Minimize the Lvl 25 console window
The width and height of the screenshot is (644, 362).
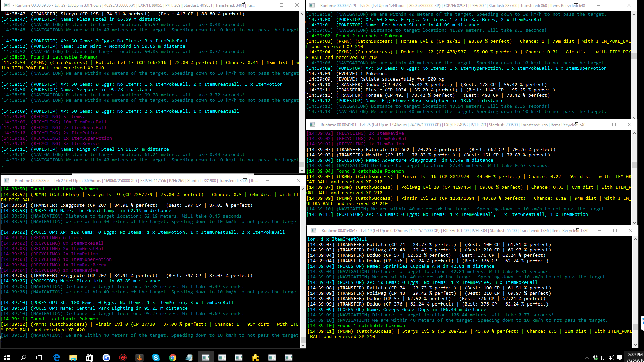click(x=598, y=125)
